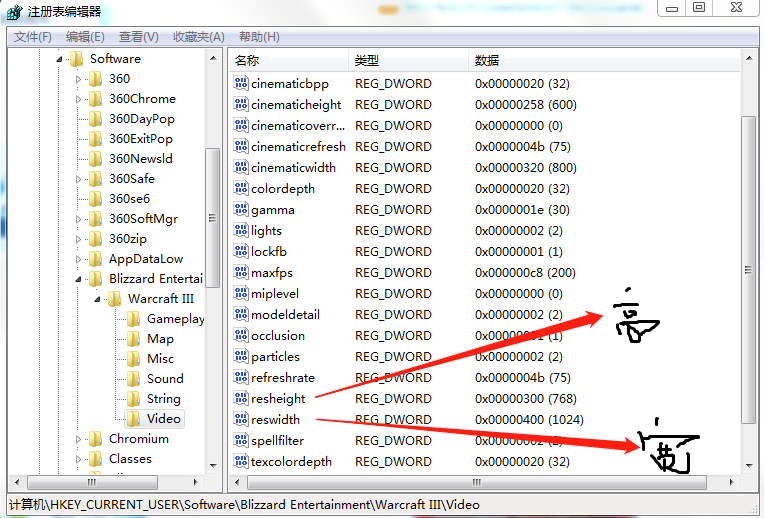
Task: Click the tree pane vertical scrollbar thumb
Action: tap(212, 218)
